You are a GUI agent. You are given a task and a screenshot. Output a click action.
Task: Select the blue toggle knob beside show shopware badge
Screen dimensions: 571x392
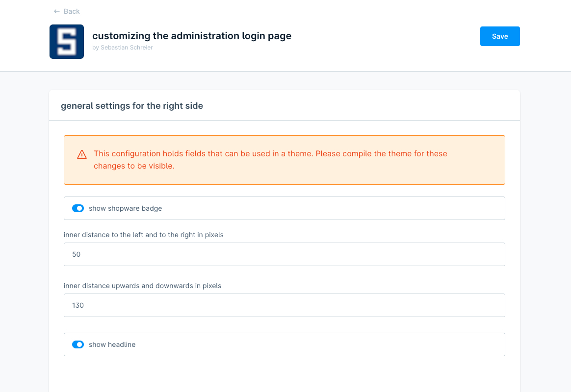[x=80, y=208]
